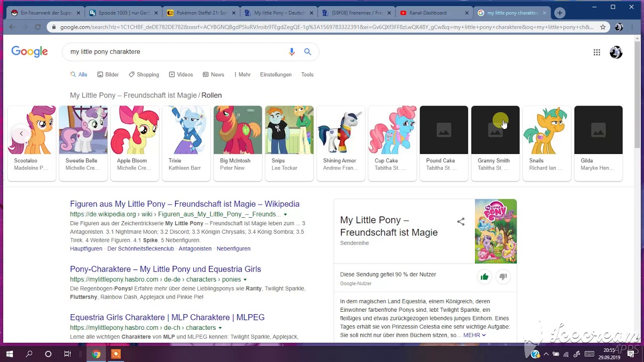Bookmark this page with star icon
This screenshot has height=362, width=644.
(x=603, y=27)
